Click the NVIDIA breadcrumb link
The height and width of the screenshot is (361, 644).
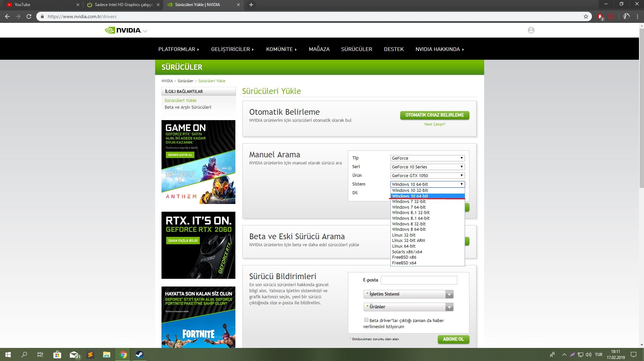click(x=167, y=81)
